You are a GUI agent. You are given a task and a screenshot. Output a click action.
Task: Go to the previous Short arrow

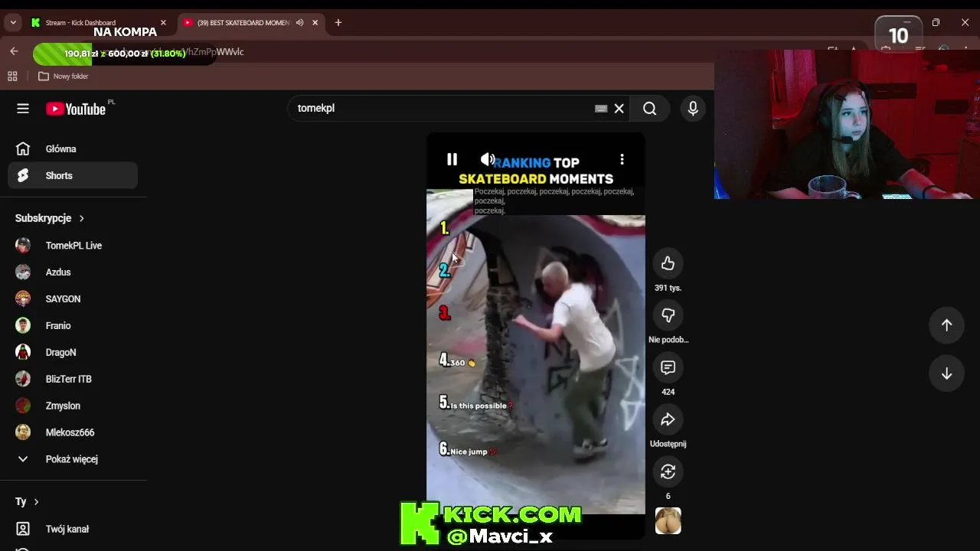tap(946, 325)
